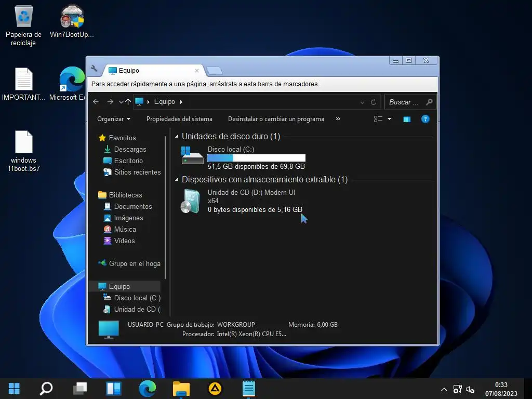
Task: Open Task View on taskbar
Action: [80, 389]
